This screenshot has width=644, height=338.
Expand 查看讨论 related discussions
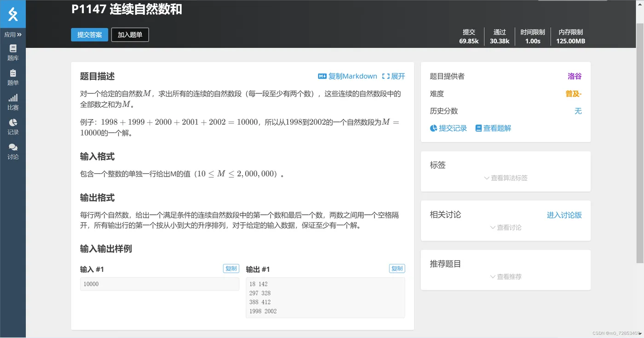coord(506,228)
